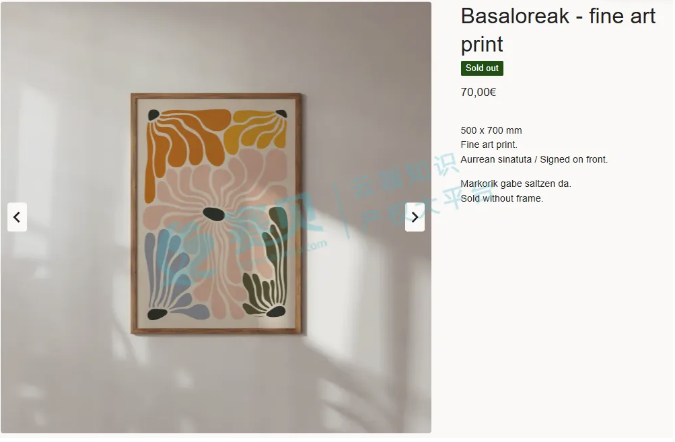Click the yellow flower in print's top-right
The width and height of the screenshot is (675, 442).
(x=256, y=129)
